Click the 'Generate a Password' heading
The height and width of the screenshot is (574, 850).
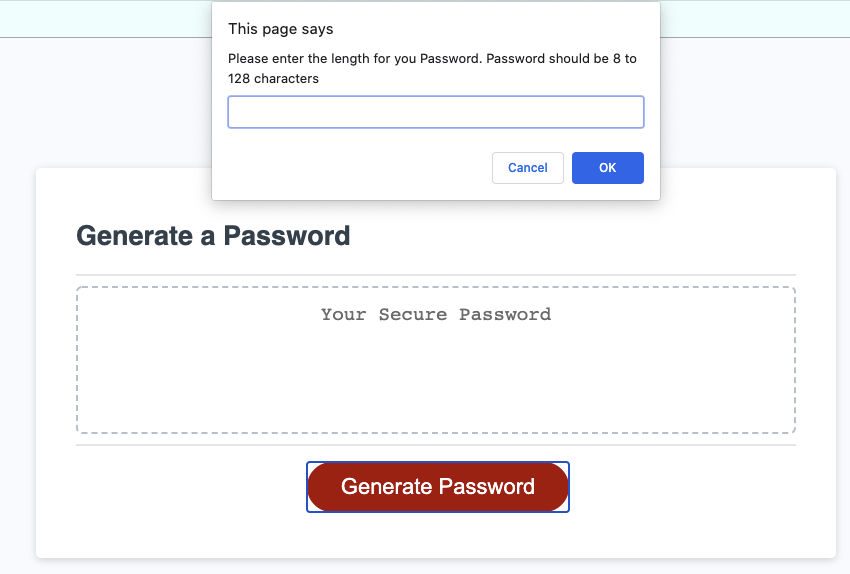tap(213, 236)
